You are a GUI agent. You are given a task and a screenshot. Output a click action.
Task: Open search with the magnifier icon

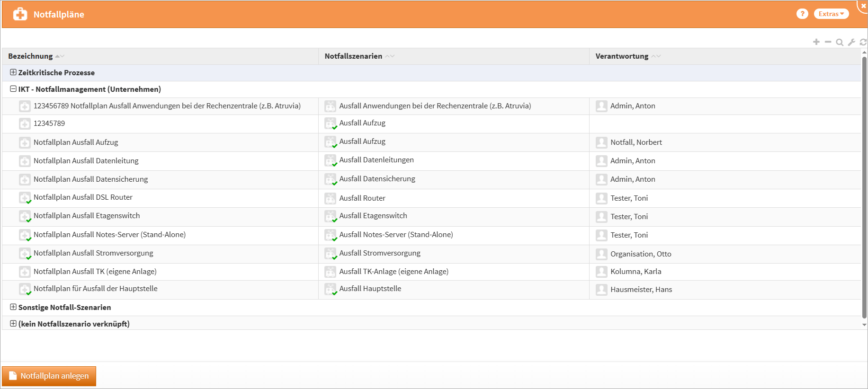tap(840, 43)
